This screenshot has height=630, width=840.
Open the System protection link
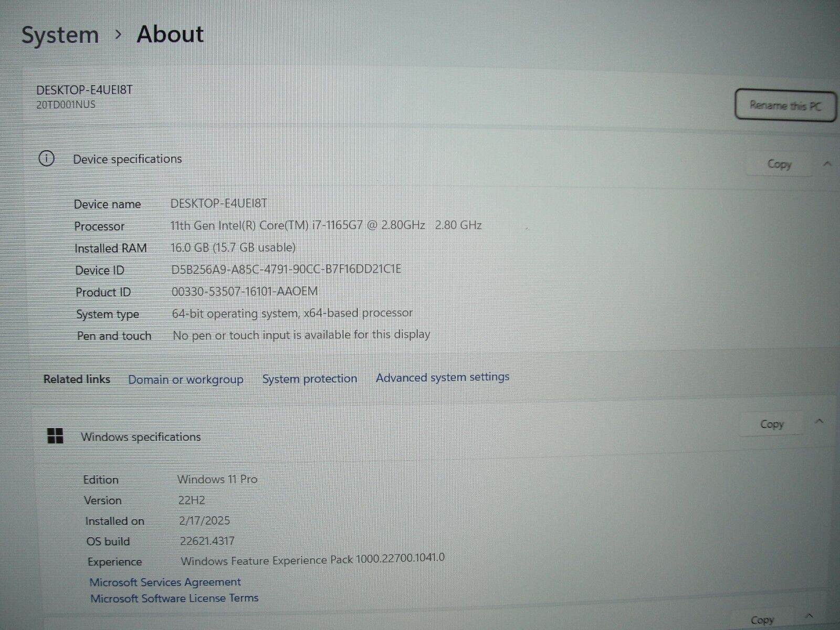coord(309,379)
